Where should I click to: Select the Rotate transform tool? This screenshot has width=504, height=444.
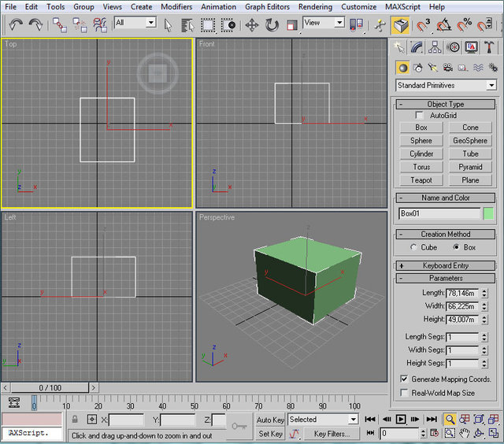272,24
